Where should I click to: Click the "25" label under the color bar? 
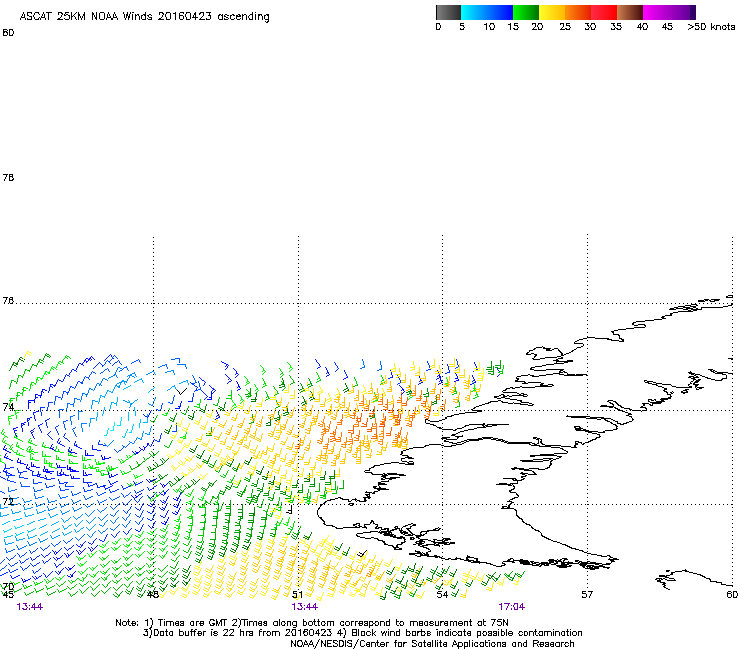point(565,27)
